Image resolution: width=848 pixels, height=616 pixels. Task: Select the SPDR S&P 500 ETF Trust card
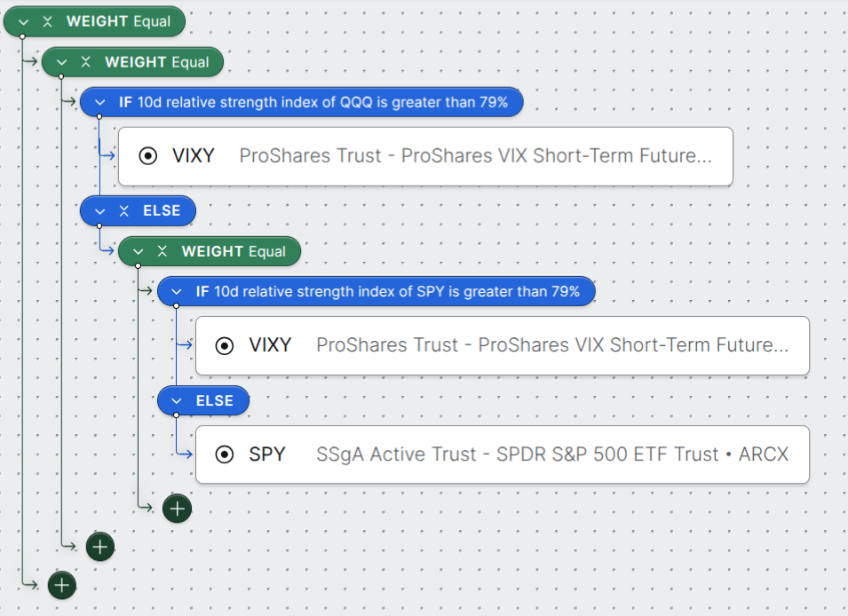click(551, 454)
